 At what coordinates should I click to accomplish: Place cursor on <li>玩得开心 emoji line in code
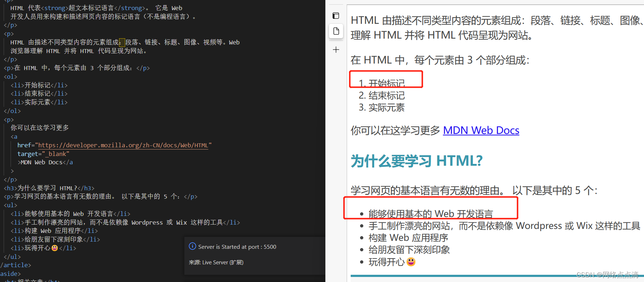point(43,248)
